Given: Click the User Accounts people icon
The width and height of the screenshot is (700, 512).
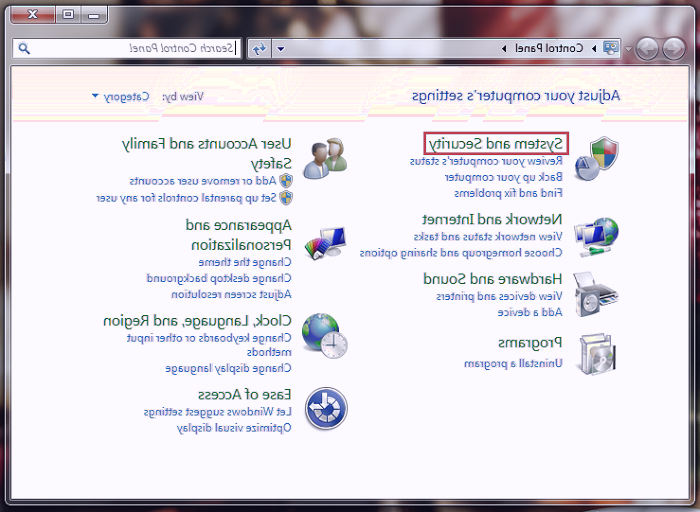Looking at the screenshot, I should 324,158.
